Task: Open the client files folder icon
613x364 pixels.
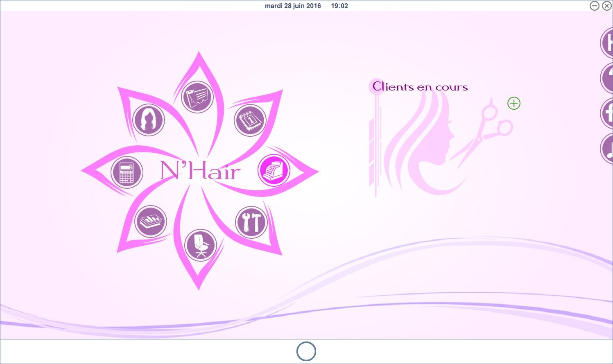Action: click(x=197, y=97)
